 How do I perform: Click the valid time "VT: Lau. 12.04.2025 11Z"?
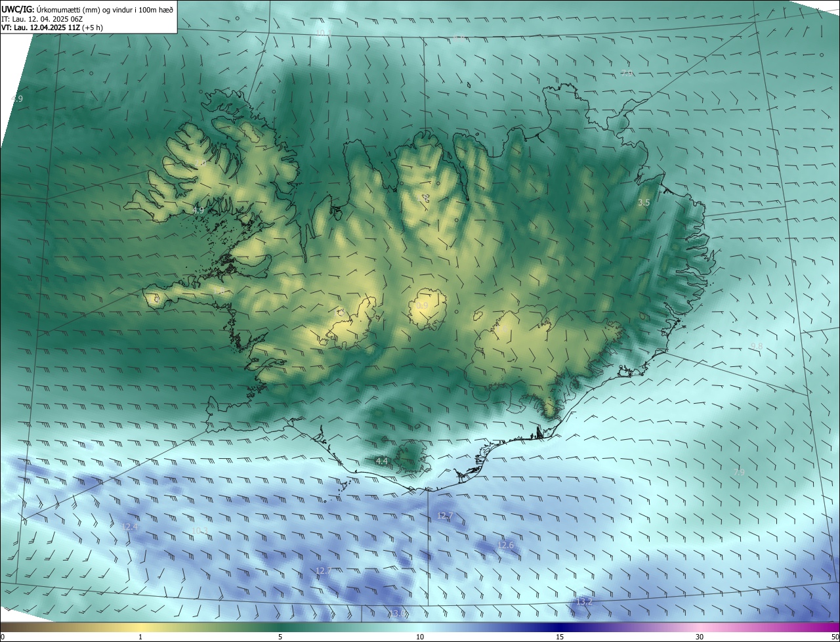click(41, 28)
